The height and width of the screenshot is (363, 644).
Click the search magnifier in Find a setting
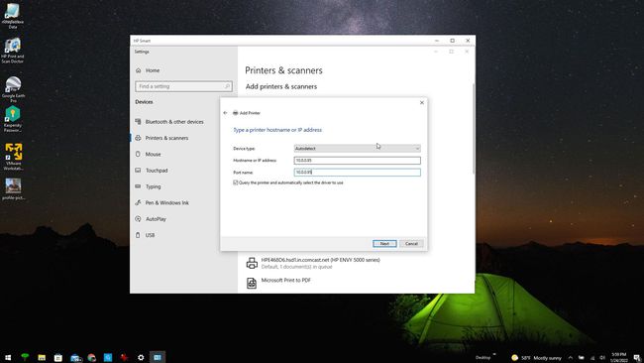point(227,86)
